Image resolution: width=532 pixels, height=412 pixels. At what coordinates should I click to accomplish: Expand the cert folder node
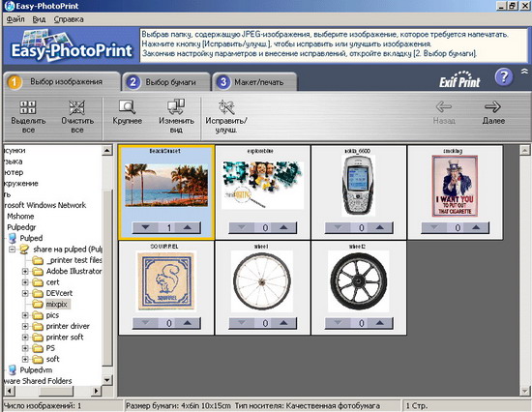click(25, 282)
